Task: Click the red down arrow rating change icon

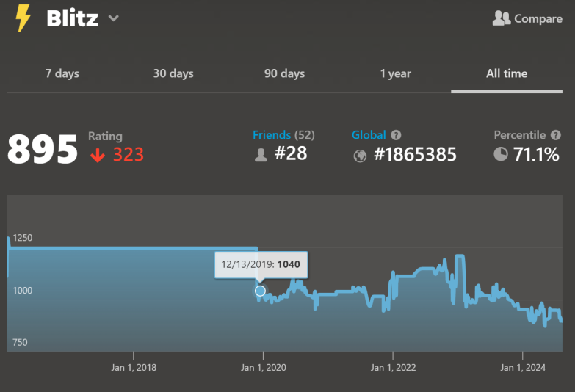Action: pos(98,155)
